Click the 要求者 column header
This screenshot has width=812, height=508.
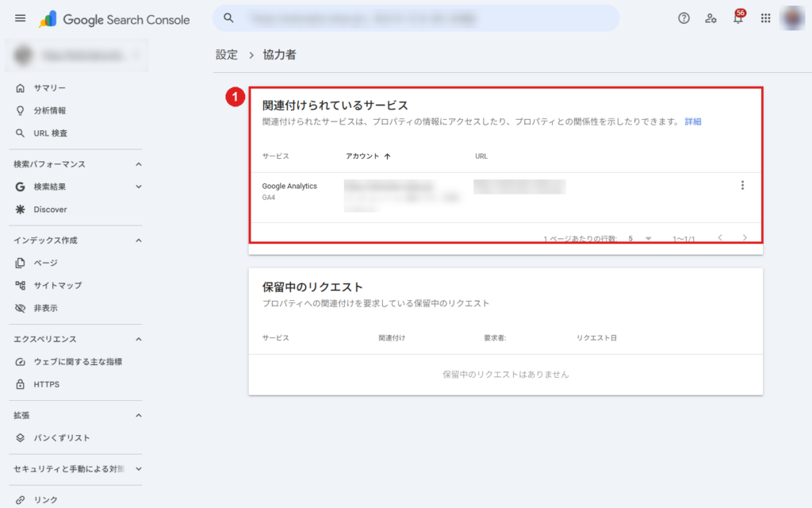[495, 338]
